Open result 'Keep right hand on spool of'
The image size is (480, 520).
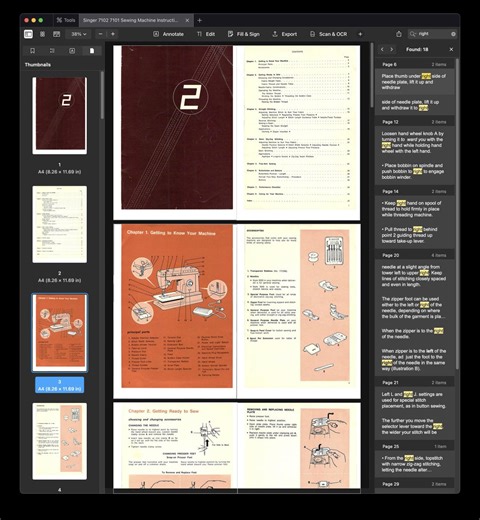coord(415,209)
